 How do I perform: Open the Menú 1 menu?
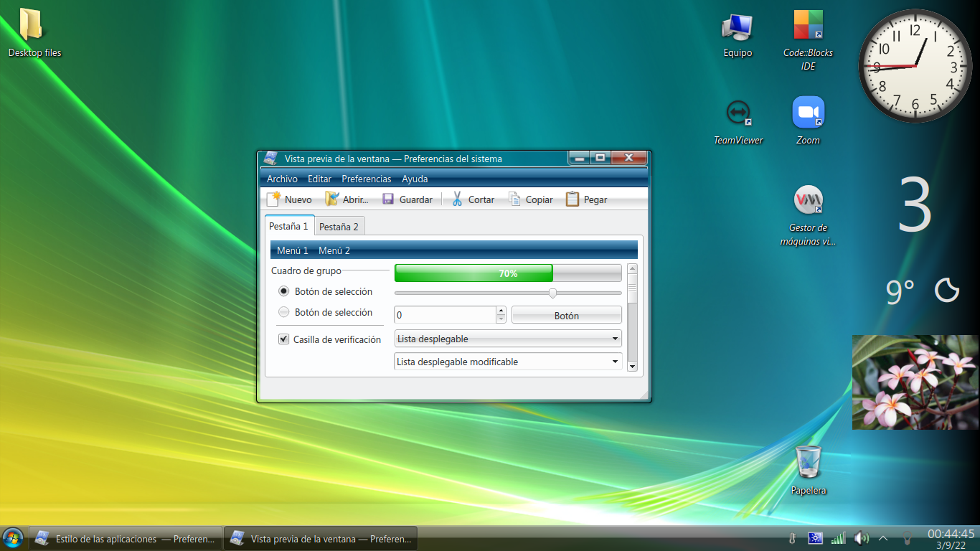point(293,250)
